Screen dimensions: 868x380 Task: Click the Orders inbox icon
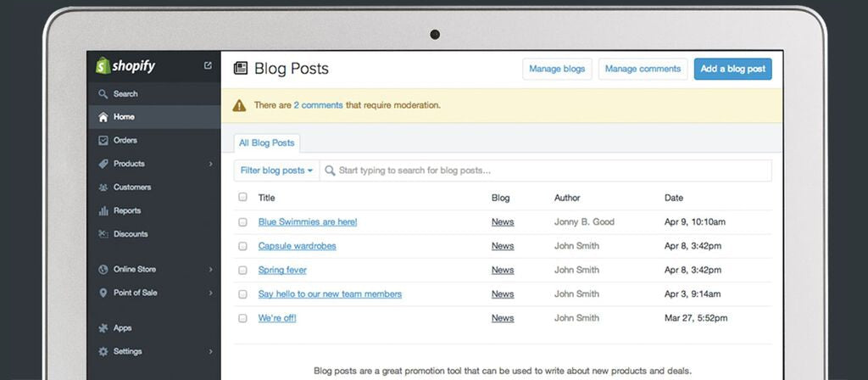[x=103, y=141]
